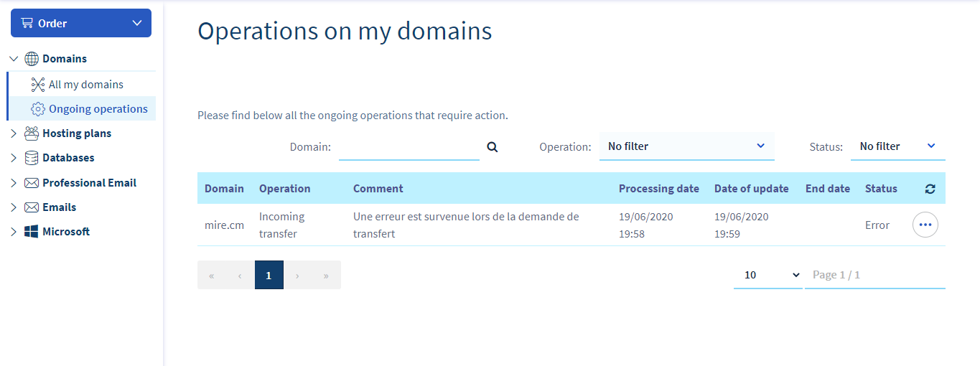This screenshot has width=980, height=366.
Task: Click the search magnifier icon beside Domain field
Action: pyautogui.click(x=493, y=147)
